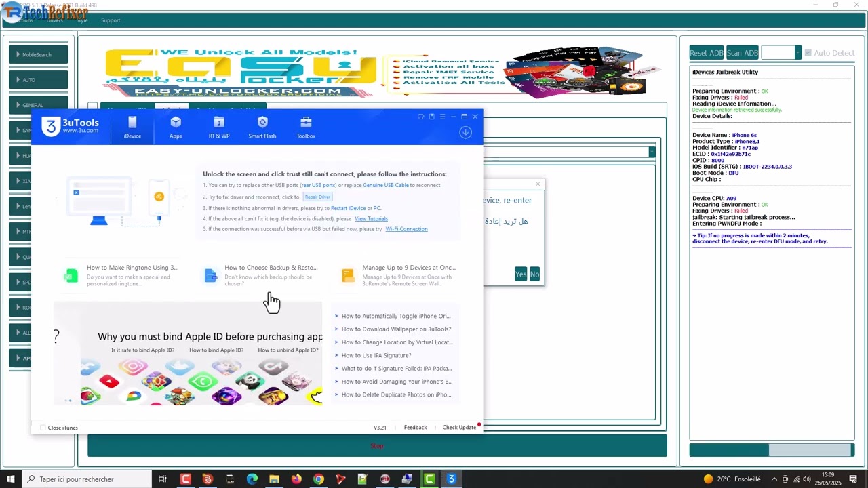
Task: Click the Windows Start button
Action: (x=11, y=479)
